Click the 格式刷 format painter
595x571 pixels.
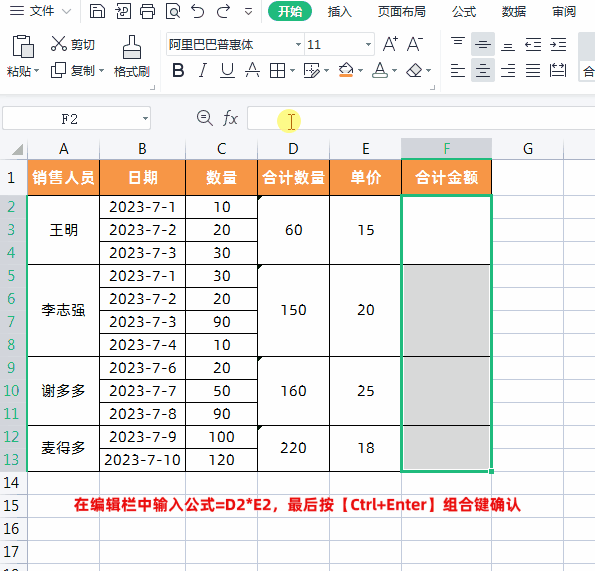click(132, 57)
